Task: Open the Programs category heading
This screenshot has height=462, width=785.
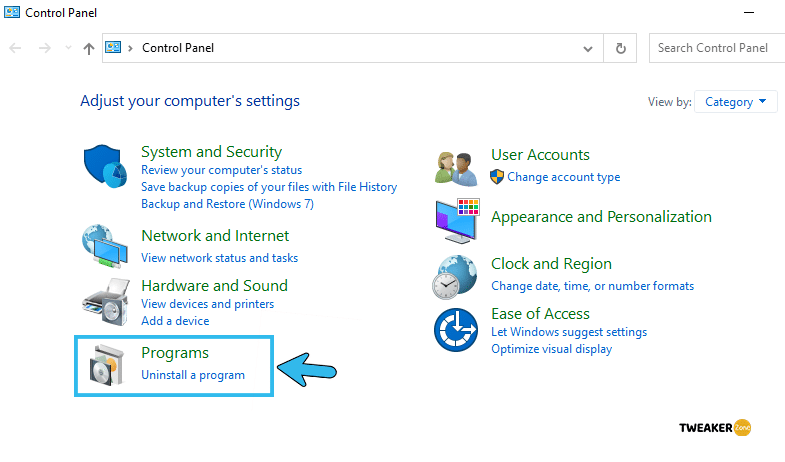Action: [175, 353]
